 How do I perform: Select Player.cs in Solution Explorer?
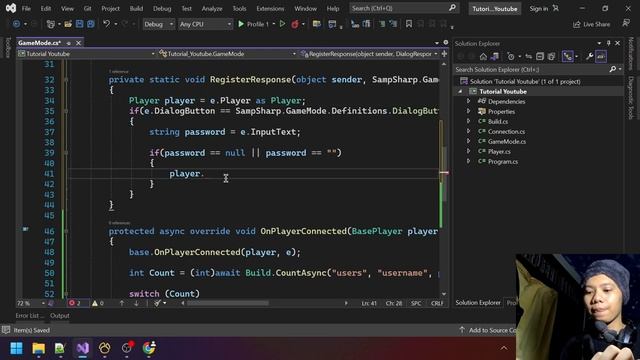tap(499, 151)
